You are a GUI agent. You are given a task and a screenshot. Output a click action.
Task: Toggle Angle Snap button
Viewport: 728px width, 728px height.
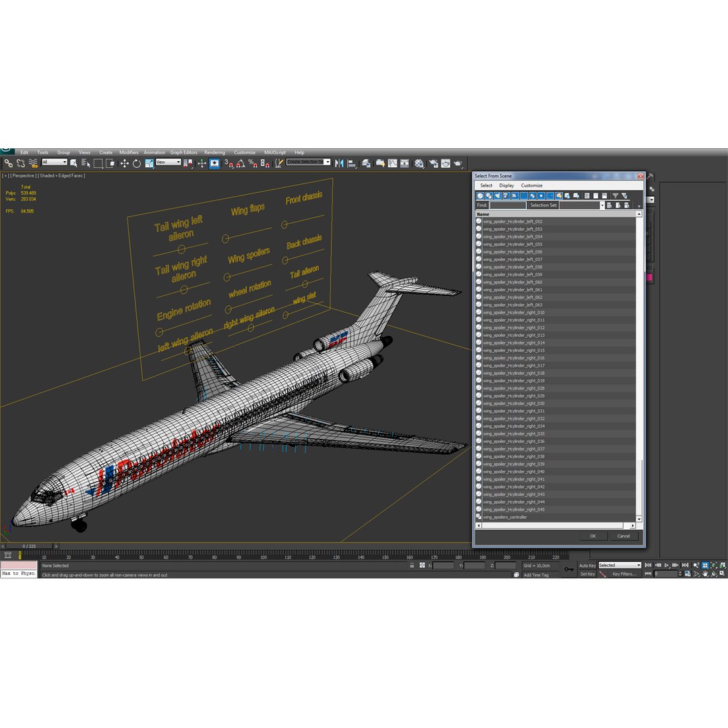point(241,163)
